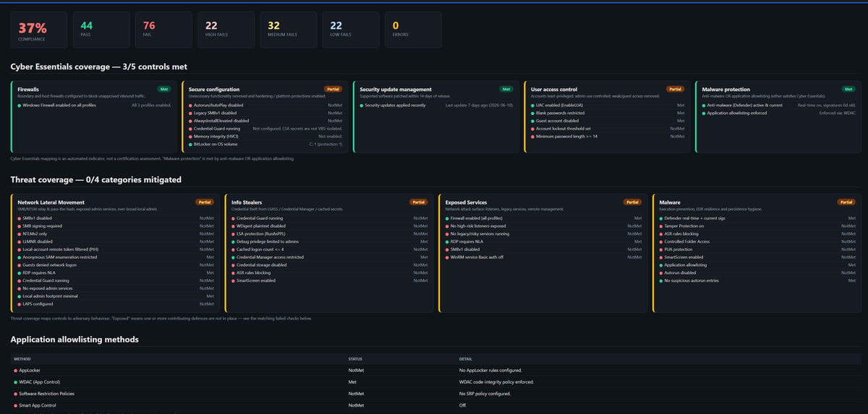Select 'Debug privilege limited to admins' row

[330, 241]
